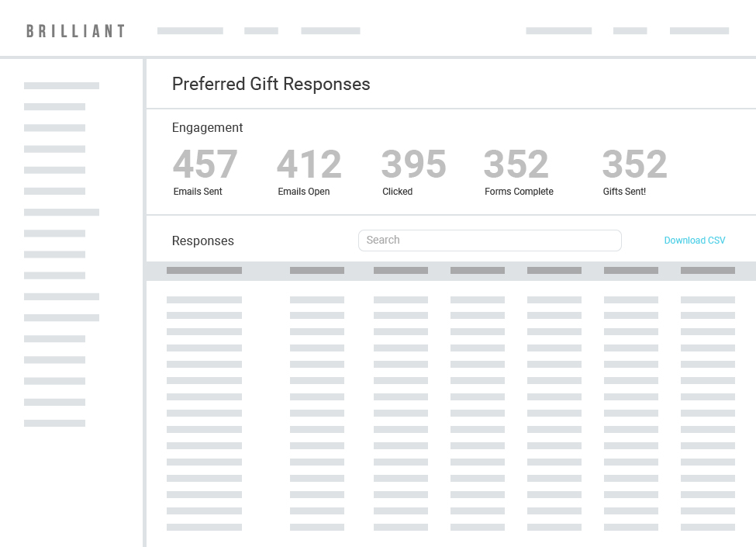The image size is (756, 547).
Task: Click the Preferred Gift Responses page title
Action: click(271, 84)
